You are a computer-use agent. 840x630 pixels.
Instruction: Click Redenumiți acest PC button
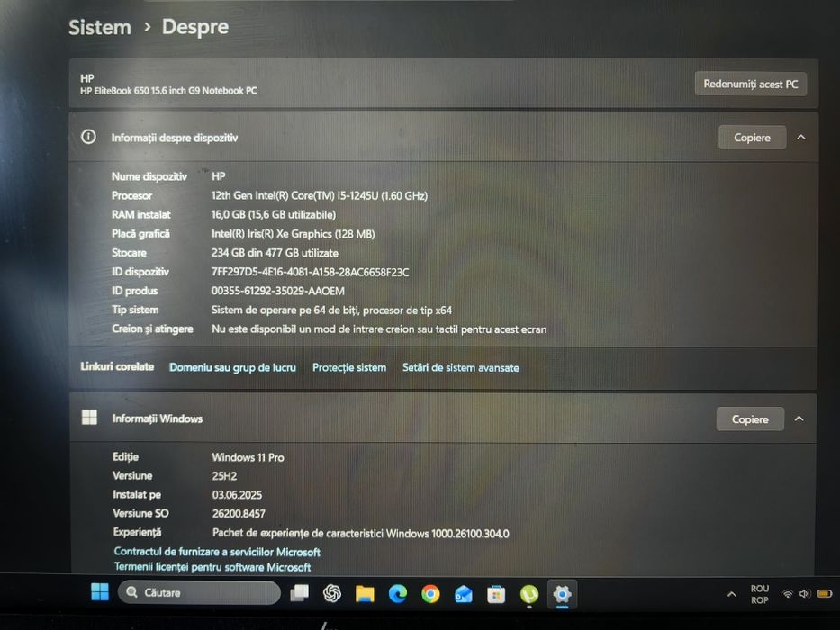tap(751, 84)
